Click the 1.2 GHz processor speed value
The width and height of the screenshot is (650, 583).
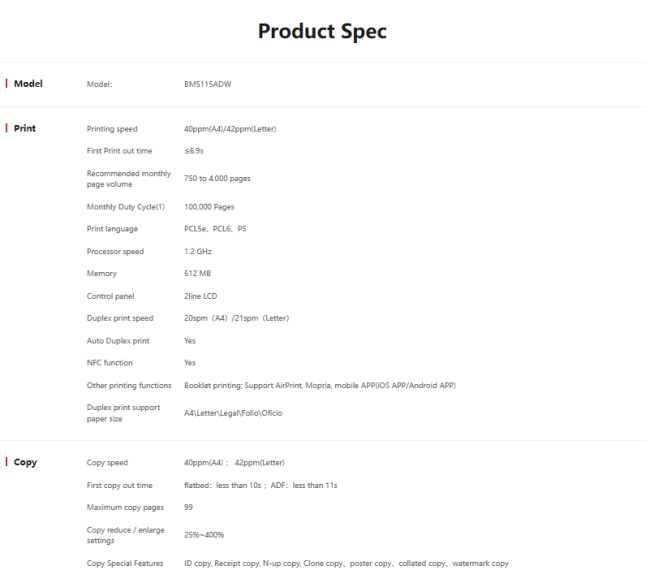pyautogui.click(x=198, y=251)
